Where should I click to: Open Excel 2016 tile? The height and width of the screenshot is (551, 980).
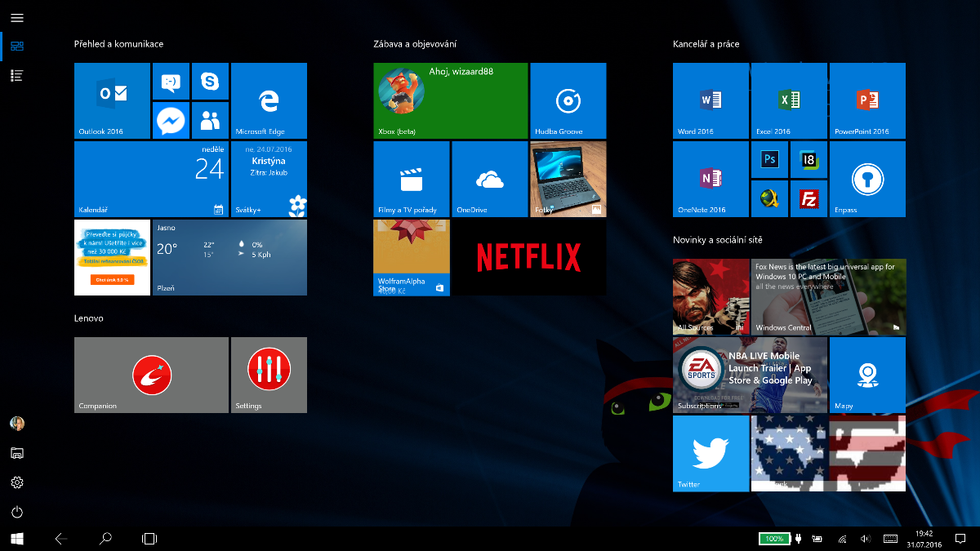pyautogui.click(x=789, y=100)
